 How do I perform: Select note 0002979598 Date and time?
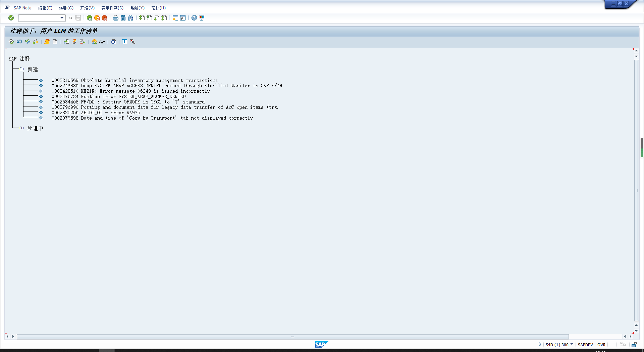[x=152, y=118]
